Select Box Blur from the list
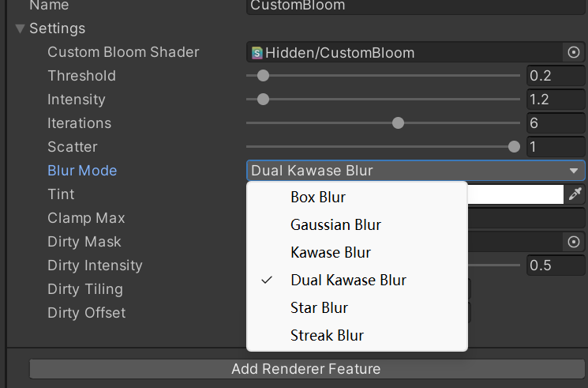588x388 pixels. [x=317, y=197]
